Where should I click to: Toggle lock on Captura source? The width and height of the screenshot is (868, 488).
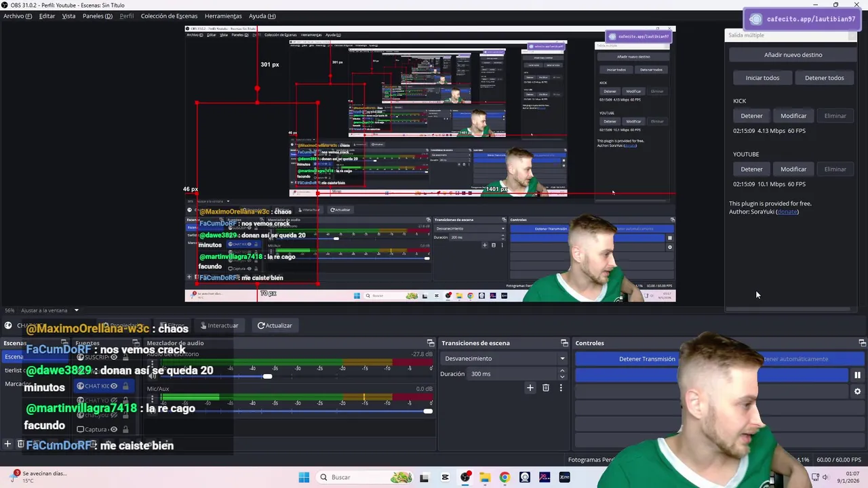pos(125,429)
